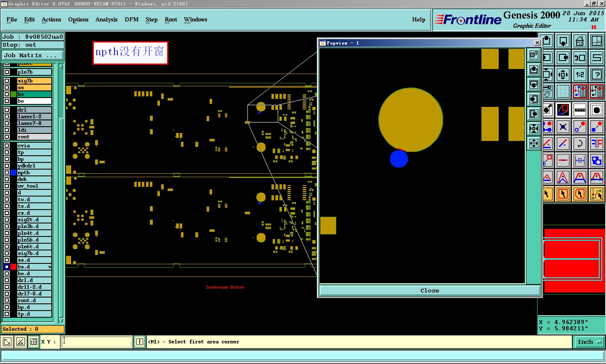The image size is (606, 364).
Task: Click the curved arrow rotate icon
Action: tap(580, 143)
